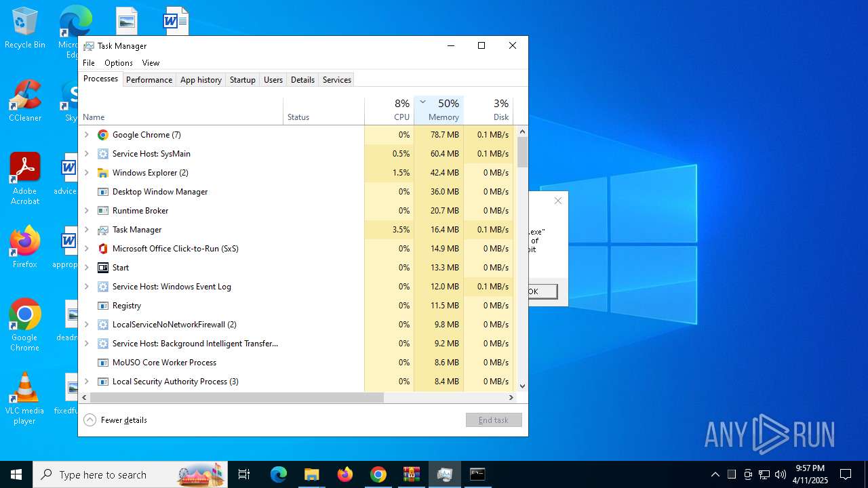
Task: Open the Adobe Acrobat desktop shortcut
Action: [x=25, y=179]
